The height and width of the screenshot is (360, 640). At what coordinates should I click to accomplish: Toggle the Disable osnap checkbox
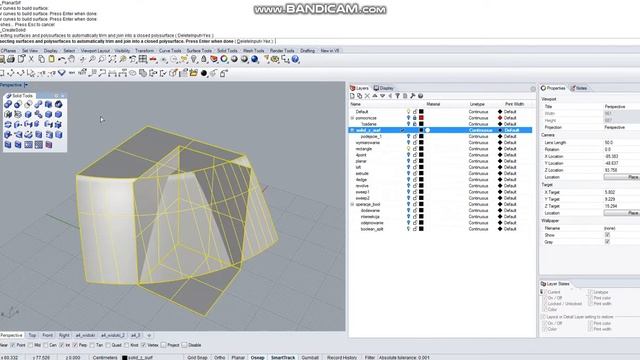point(184,345)
